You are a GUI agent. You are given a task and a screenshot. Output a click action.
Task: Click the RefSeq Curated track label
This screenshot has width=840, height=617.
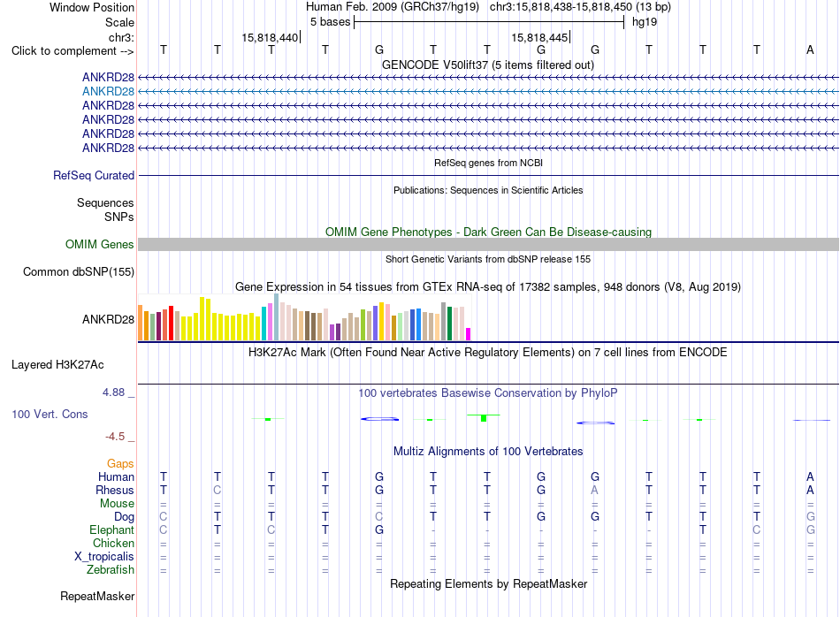94,175
